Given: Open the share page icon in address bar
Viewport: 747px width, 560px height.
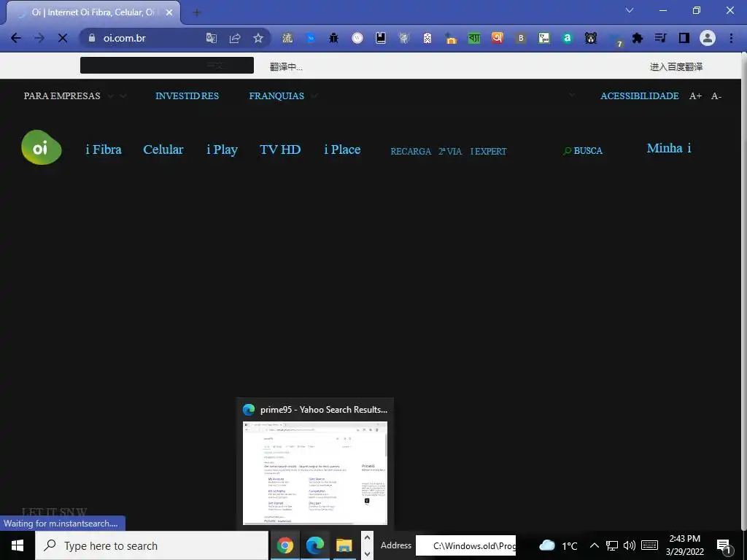Looking at the screenshot, I should tap(235, 38).
